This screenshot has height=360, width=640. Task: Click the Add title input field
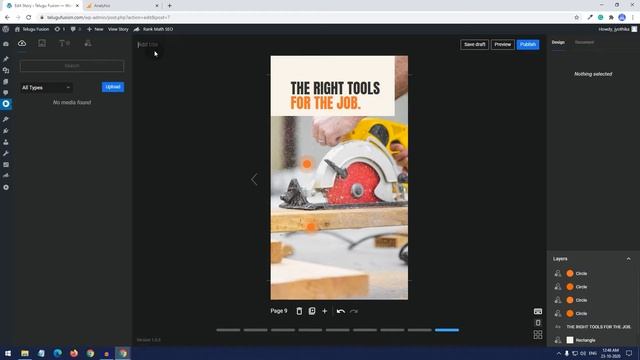148,44
